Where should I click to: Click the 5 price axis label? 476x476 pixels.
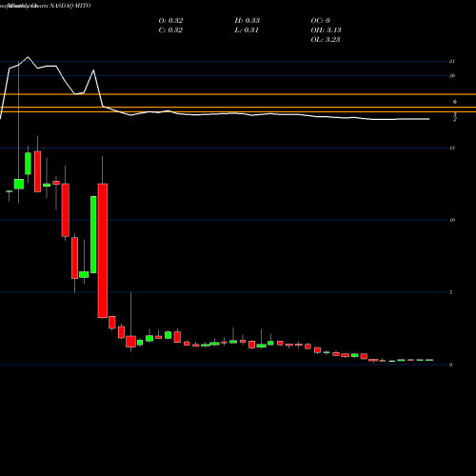point(450,292)
